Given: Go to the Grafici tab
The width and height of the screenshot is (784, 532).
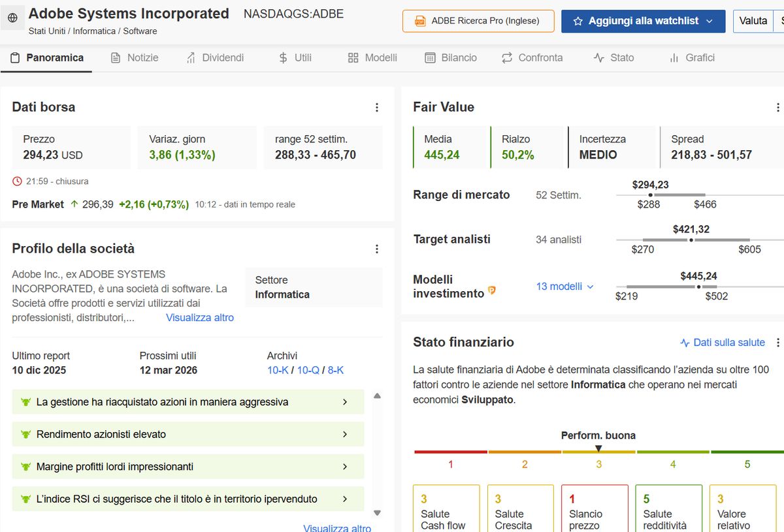Looking at the screenshot, I should [x=692, y=58].
